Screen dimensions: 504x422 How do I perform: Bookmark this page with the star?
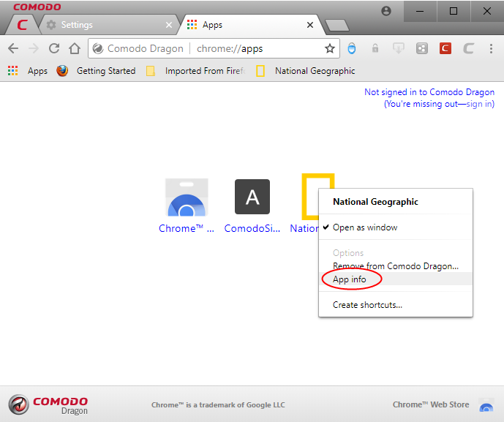[330, 48]
